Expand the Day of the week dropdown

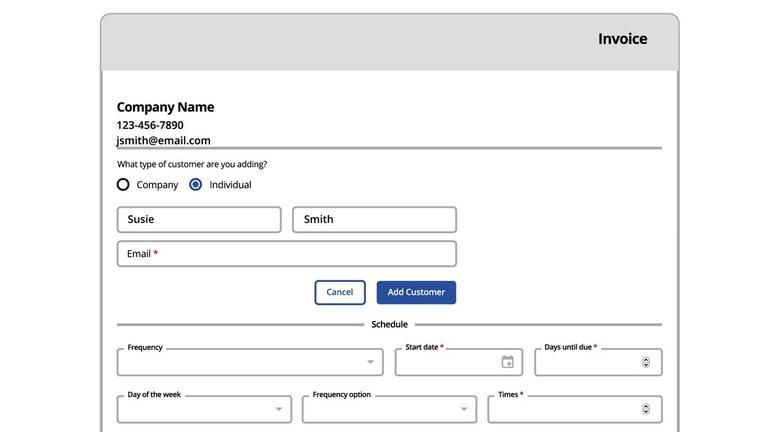[x=204, y=409]
